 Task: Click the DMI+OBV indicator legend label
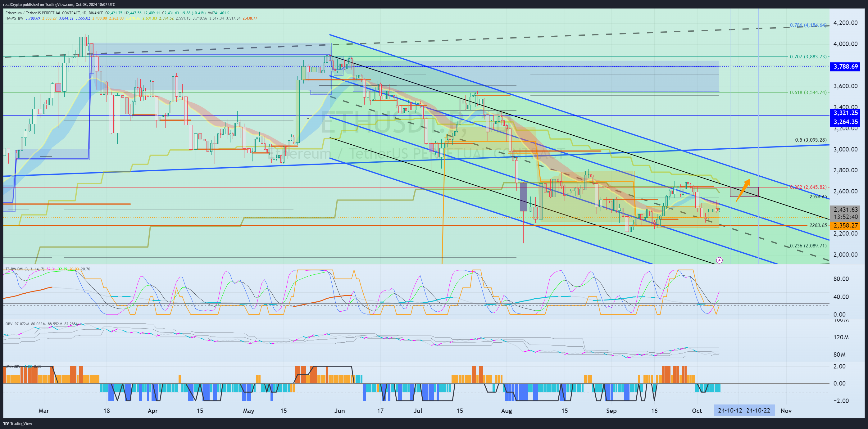pos(12,366)
